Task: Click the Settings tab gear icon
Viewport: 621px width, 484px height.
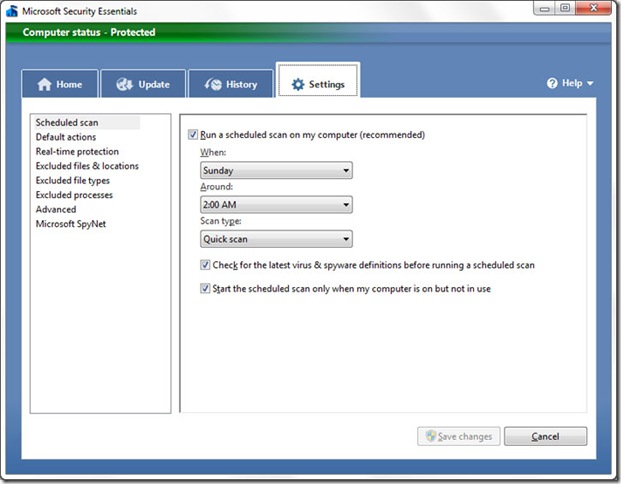Action: tap(297, 85)
